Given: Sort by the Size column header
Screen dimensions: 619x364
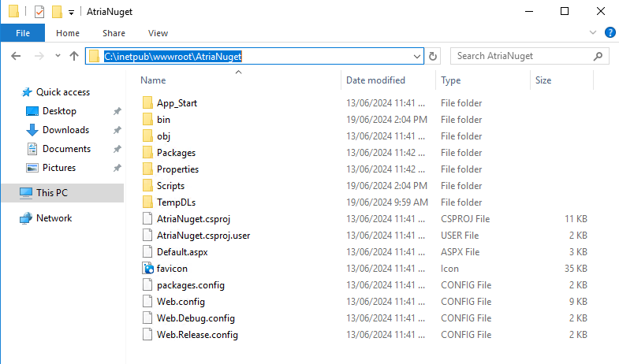Looking at the screenshot, I should click(x=543, y=80).
